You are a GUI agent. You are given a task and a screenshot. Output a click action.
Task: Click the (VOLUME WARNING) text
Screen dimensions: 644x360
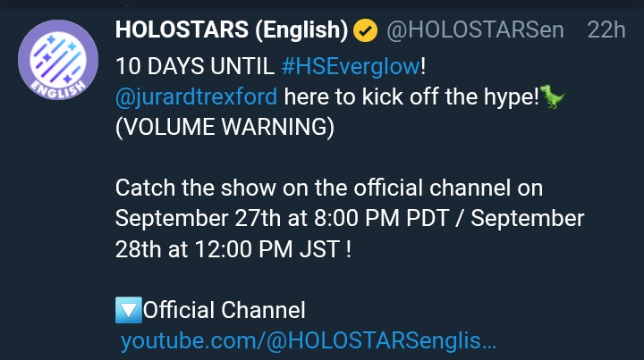225,127
